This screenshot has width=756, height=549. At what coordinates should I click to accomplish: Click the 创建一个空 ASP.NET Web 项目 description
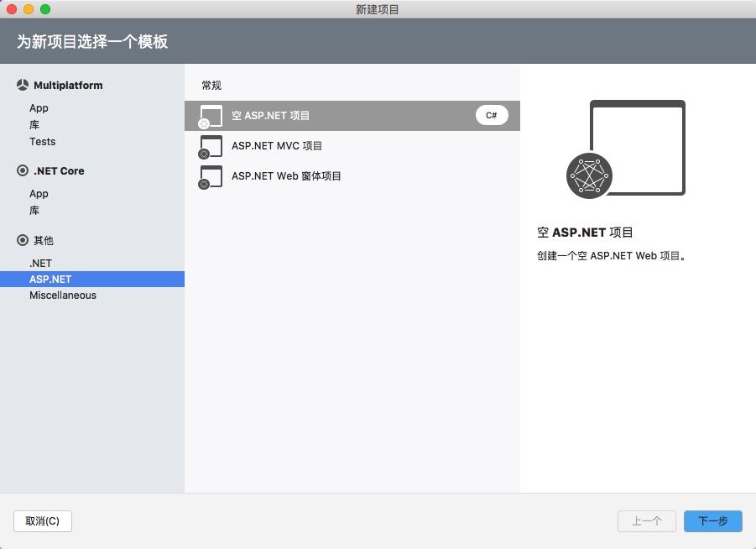(x=612, y=256)
